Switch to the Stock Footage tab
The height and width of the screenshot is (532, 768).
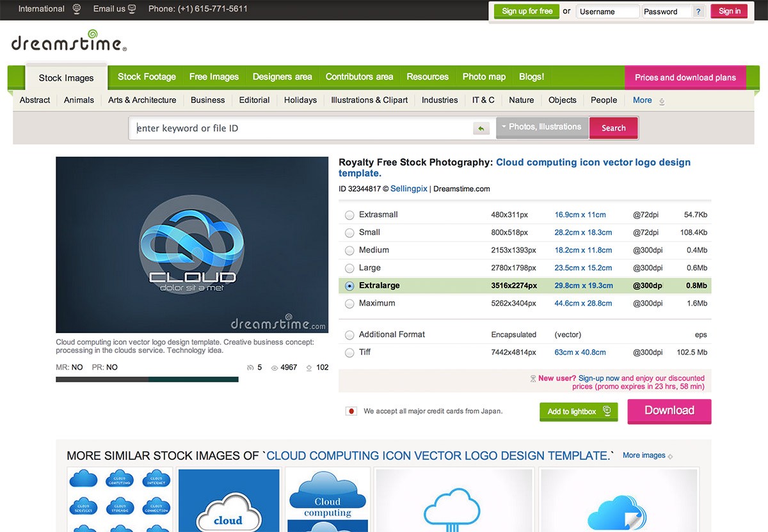(147, 77)
